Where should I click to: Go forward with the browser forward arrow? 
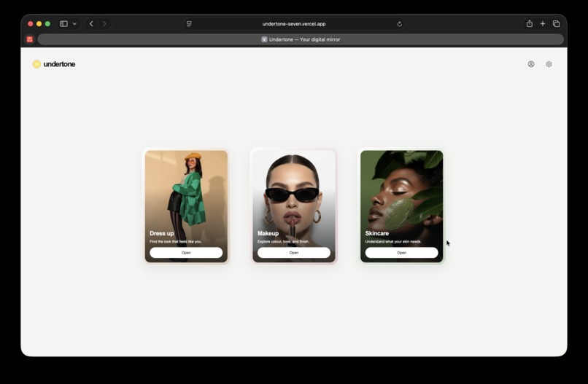point(104,23)
